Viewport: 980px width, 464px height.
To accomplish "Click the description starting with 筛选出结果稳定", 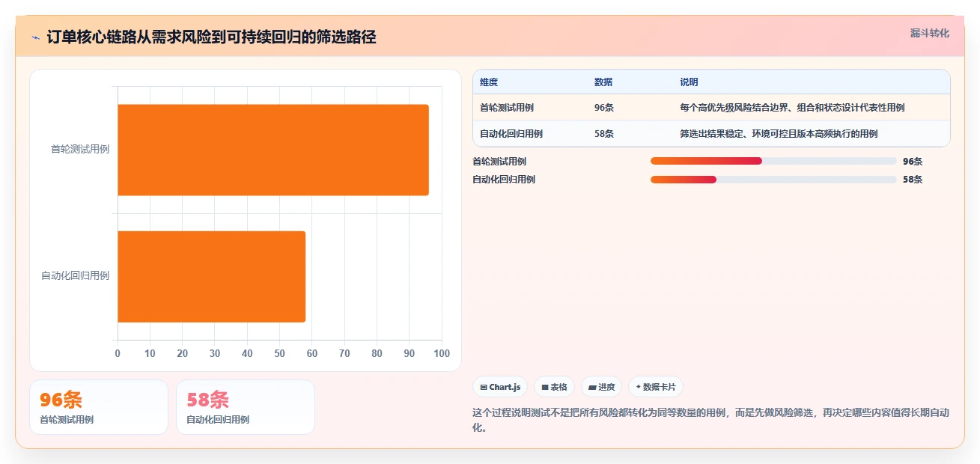I will click(779, 134).
